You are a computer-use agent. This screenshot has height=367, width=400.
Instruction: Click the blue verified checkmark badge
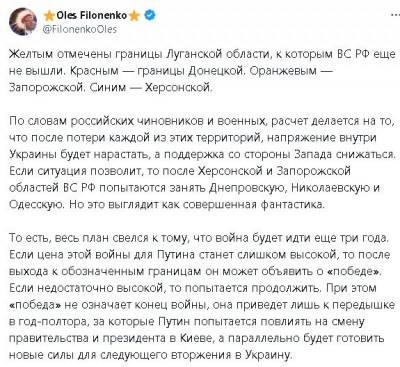[150, 15]
